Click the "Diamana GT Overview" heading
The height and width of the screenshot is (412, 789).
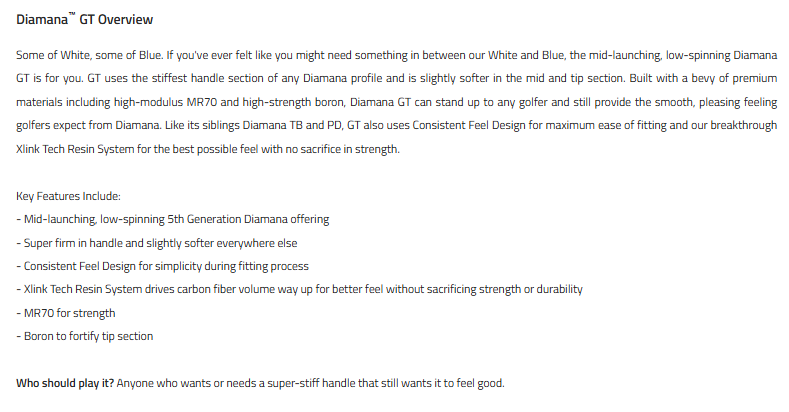85,20
